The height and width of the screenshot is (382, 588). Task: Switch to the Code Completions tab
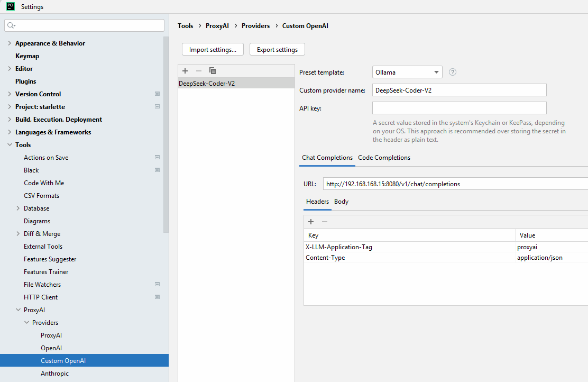pos(384,158)
